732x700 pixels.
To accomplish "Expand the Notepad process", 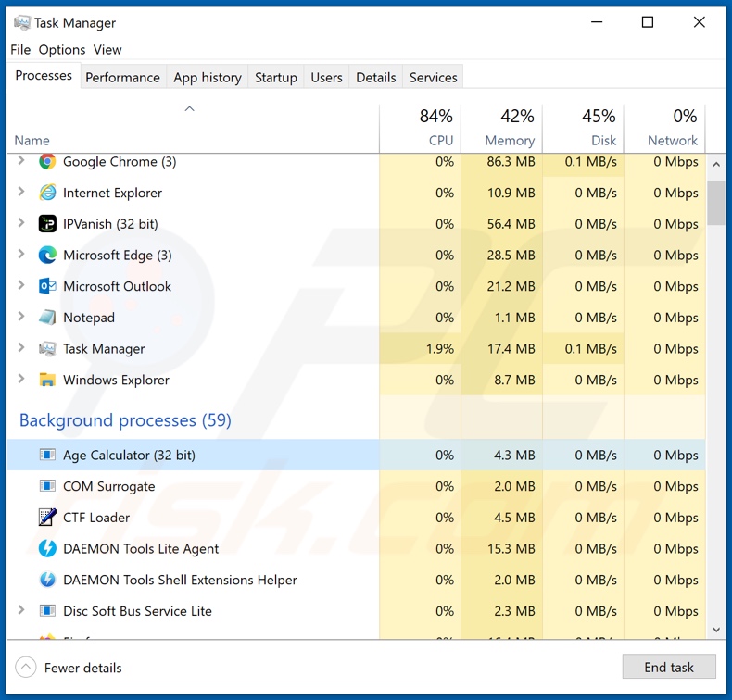I will click(21, 317).
